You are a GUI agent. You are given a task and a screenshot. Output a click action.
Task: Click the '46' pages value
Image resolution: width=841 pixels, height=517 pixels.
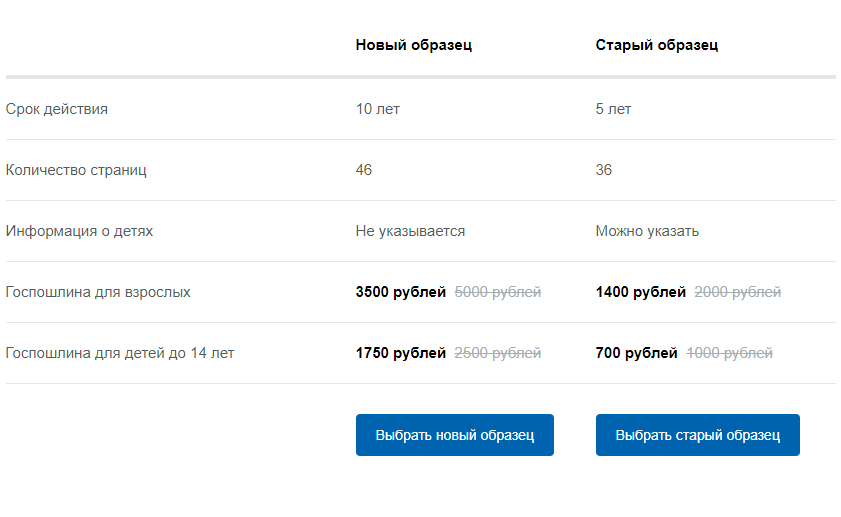[x=364, y=170]
